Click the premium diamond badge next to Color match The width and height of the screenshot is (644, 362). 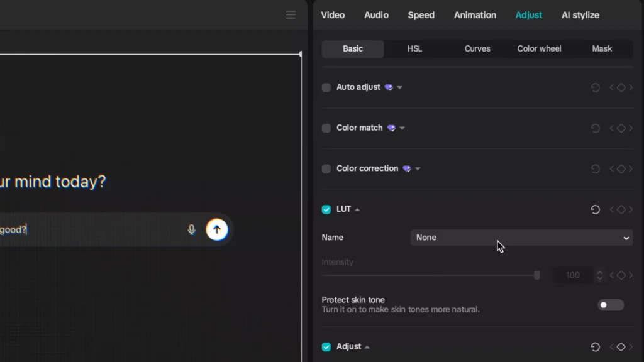point(392,128)
